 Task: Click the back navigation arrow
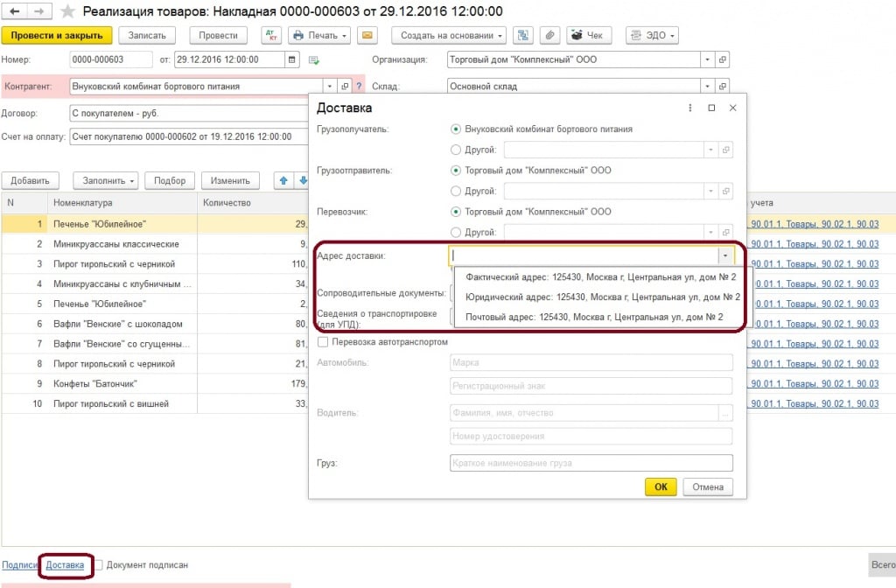tap(15, 11)
